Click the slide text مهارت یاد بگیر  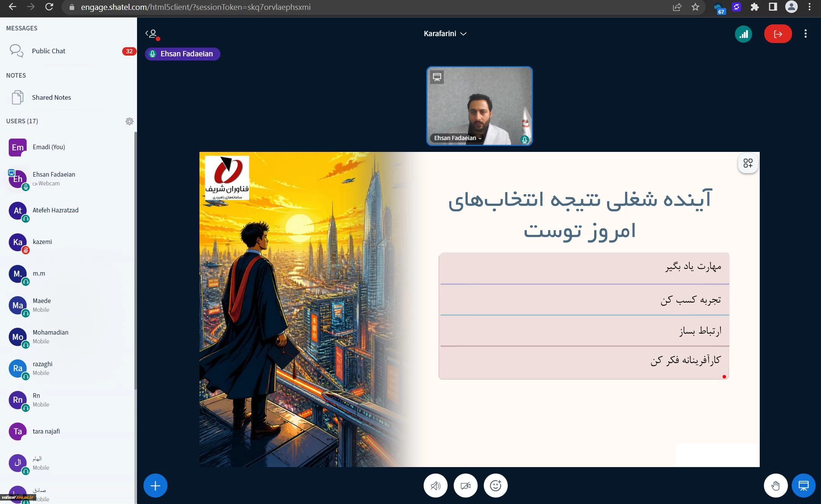pos(693,266)
